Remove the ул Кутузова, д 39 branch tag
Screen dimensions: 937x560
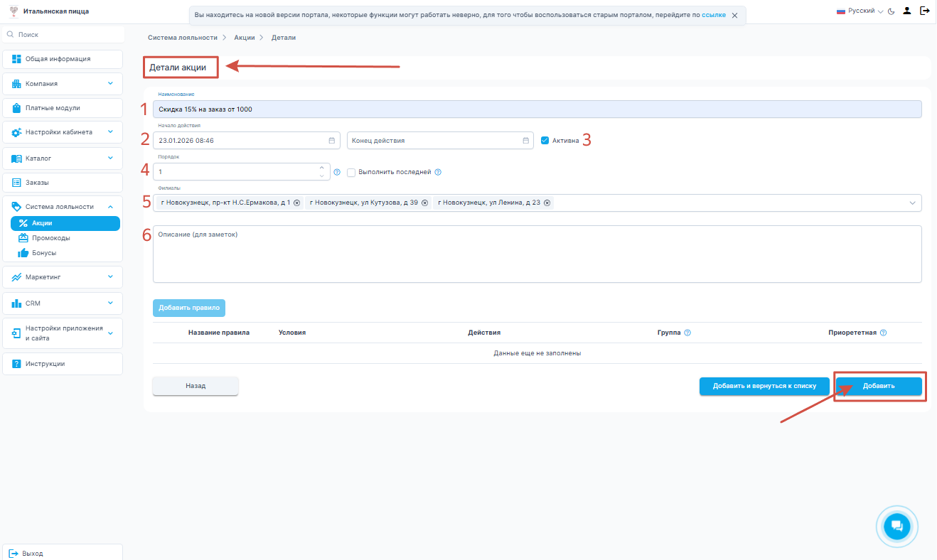coord(424,203)
